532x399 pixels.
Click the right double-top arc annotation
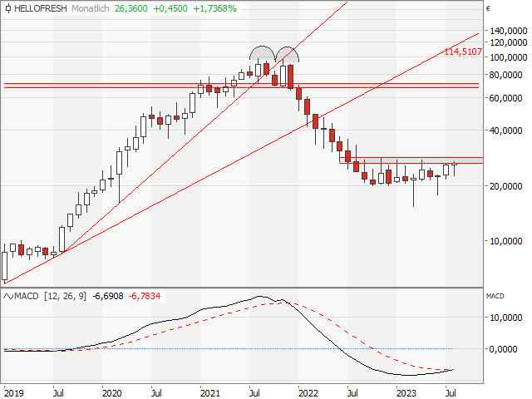click(x=287, y=54)
